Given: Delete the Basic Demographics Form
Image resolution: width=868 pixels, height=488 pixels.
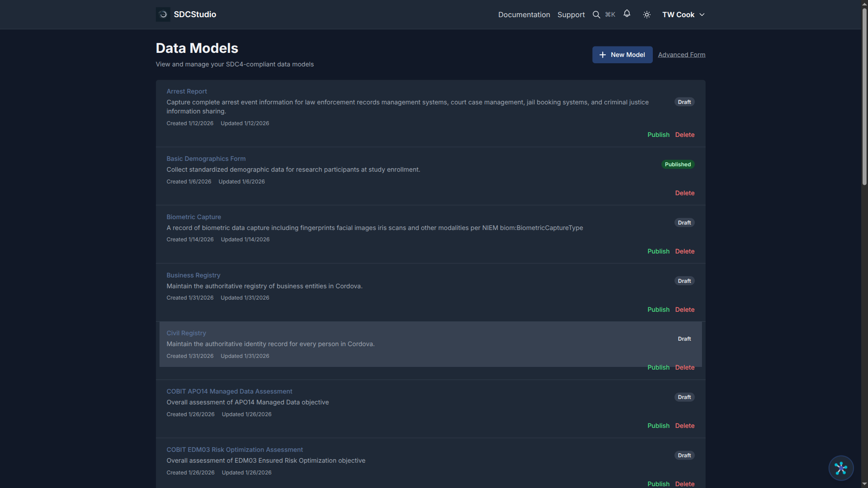Looking at the screenshot, I should 684,193.
